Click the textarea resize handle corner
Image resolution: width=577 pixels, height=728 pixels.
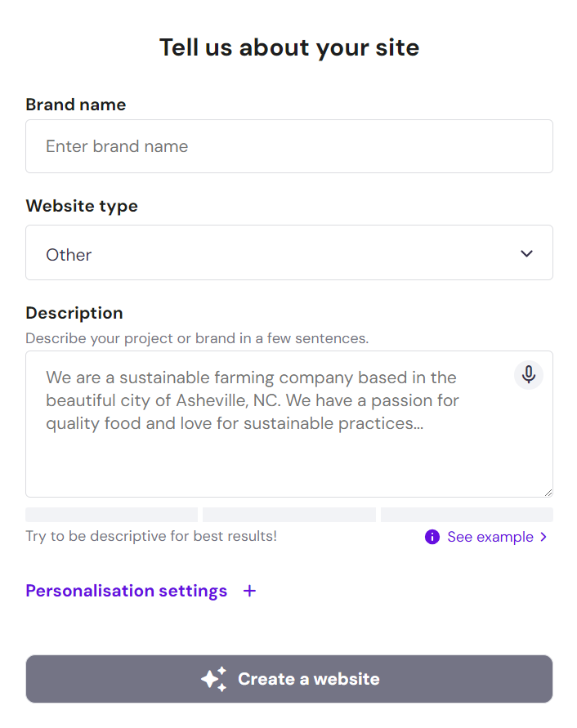(548, 492)
